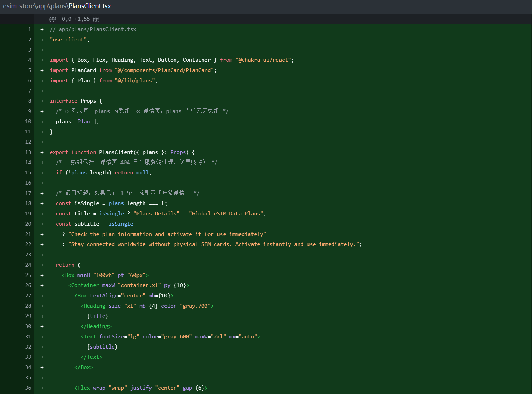Image resolution: width=532 pixels, height=394 pixels.
Task: Click the "Global eSIM Data Plans" string
Action: tap(226, 214)
